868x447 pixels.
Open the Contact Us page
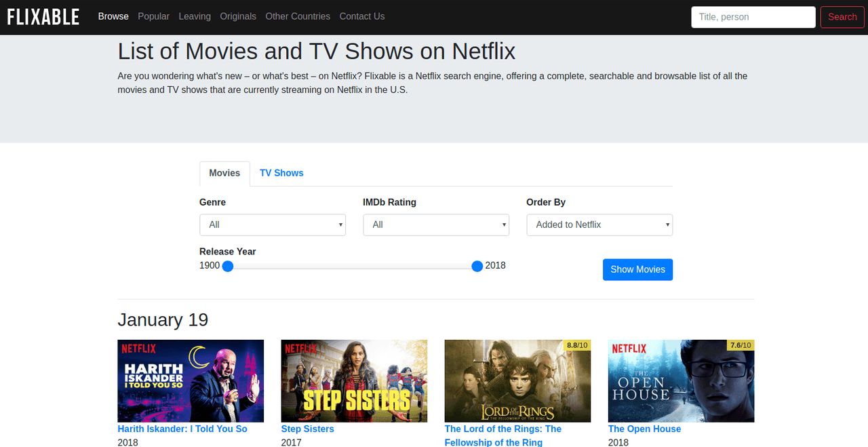click(x=362, y=16)
